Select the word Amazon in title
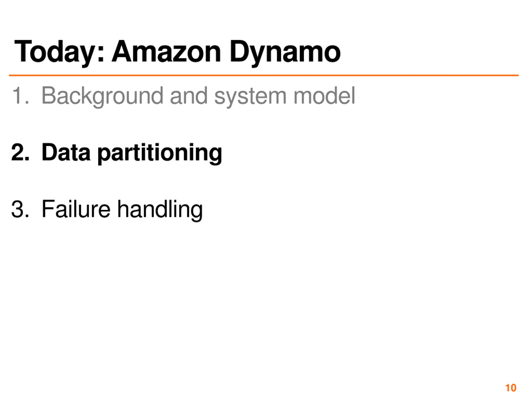The image size is (532, 399). point(166,52)
